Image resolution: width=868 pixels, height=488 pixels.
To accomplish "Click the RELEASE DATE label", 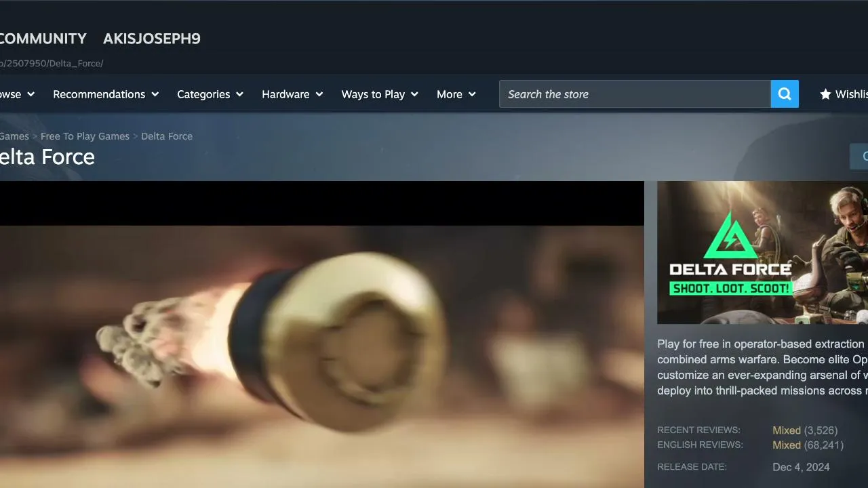I will coord(692,467).
